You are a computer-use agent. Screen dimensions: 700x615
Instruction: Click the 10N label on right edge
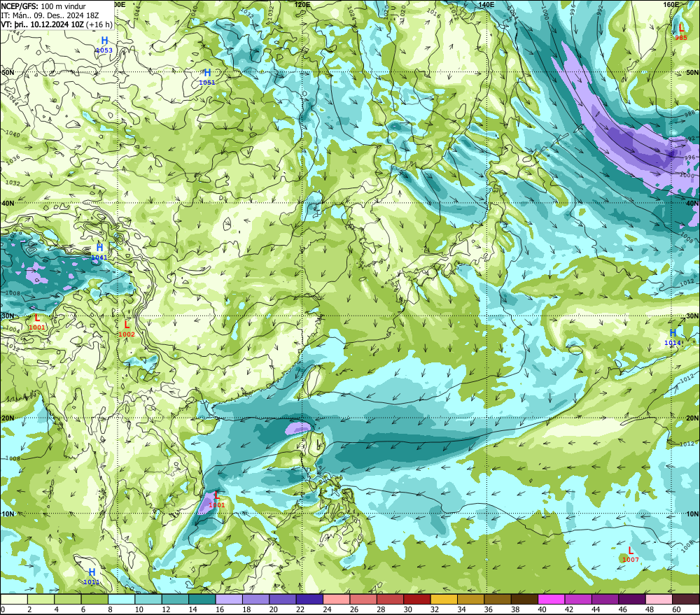pos(692,514)
